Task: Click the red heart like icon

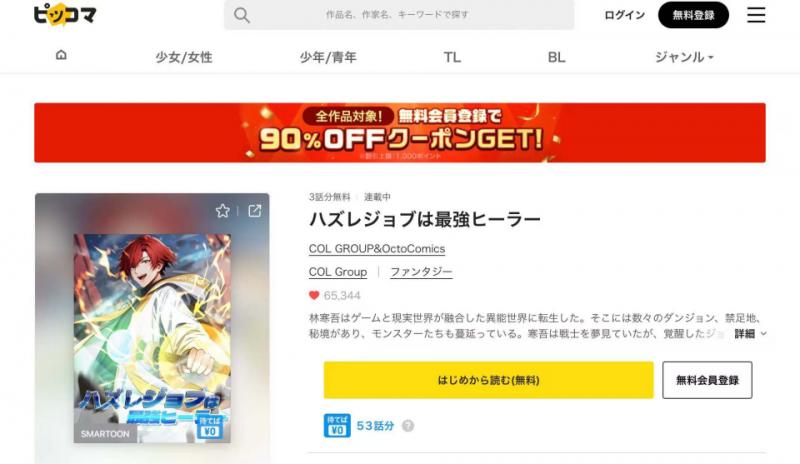Action: tap(314, 296)
